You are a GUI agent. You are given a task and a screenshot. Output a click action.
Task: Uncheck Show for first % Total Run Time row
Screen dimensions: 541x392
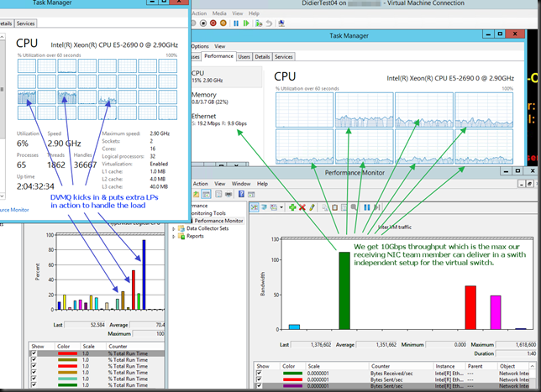pyautogui.click(x=34, y=353)
